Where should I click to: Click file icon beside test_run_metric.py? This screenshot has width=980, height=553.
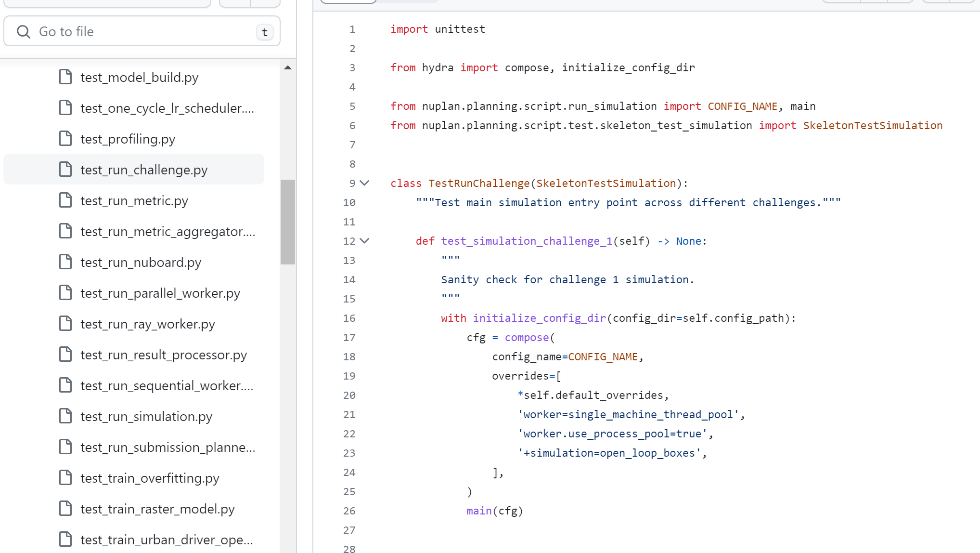point(65,200)
